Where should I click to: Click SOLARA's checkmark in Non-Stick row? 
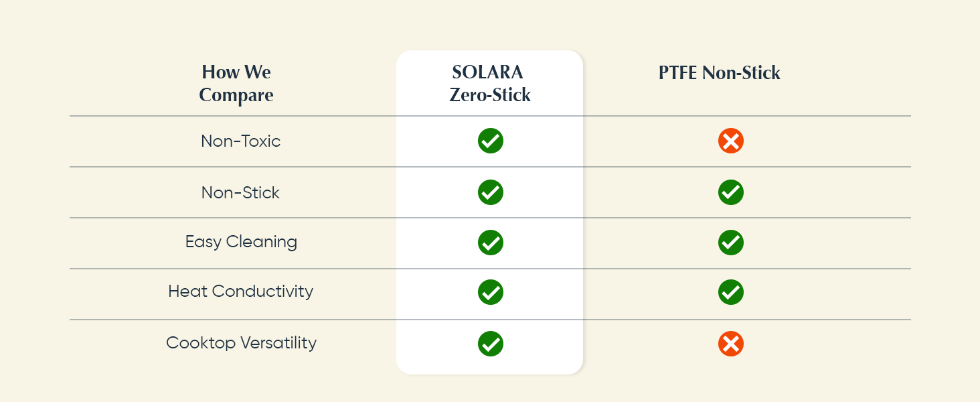coord(491,192)
